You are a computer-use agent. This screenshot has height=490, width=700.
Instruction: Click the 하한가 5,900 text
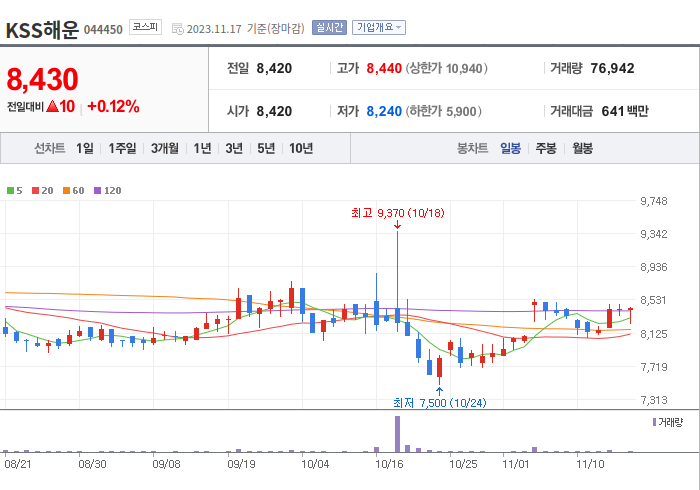[444, 111]
